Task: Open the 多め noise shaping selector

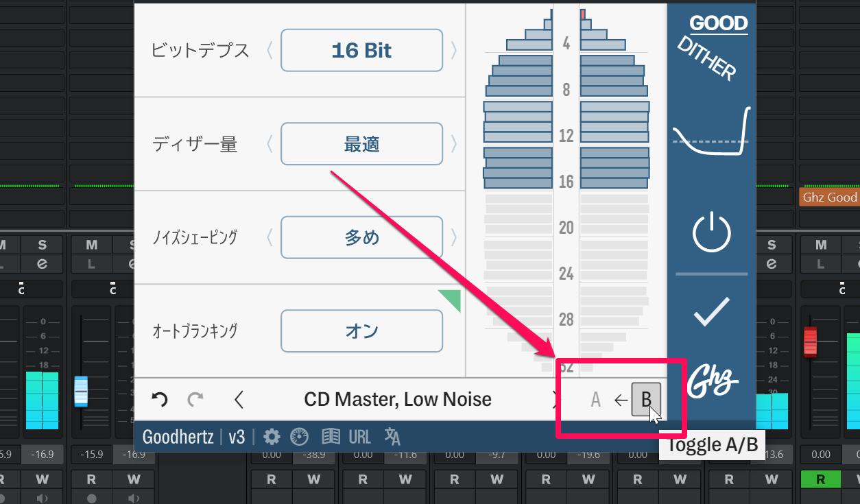Action: pos(361,237)
